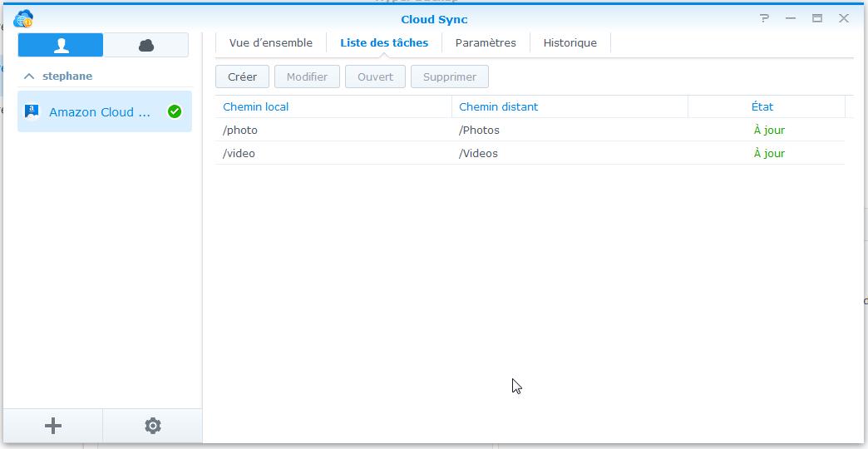
Task: Go to the Paramètres tab
Action: [486, 42]
